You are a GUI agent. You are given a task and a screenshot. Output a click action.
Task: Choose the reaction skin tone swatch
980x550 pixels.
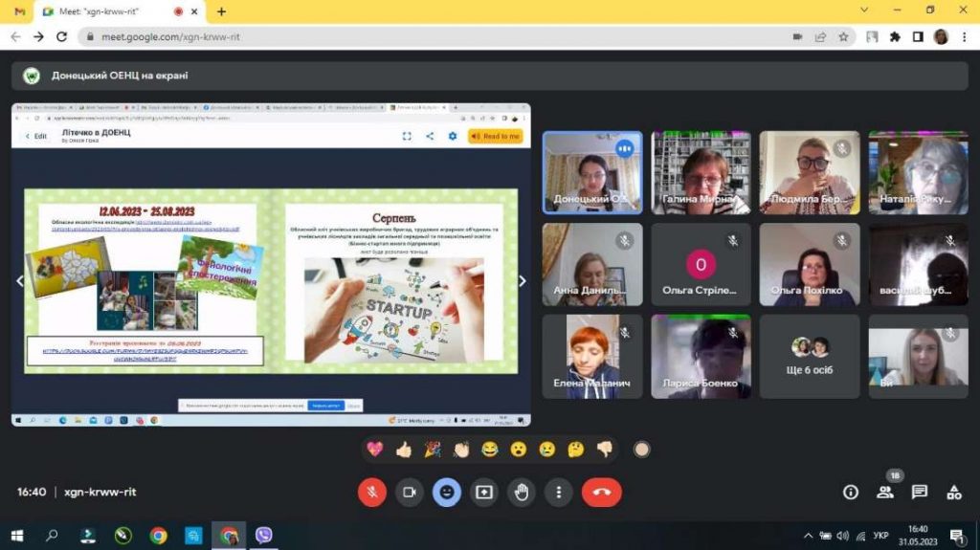[x=641, y=450]
